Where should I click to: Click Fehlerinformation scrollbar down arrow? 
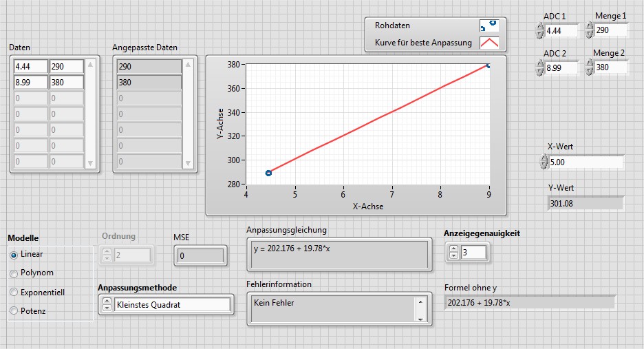420,319
